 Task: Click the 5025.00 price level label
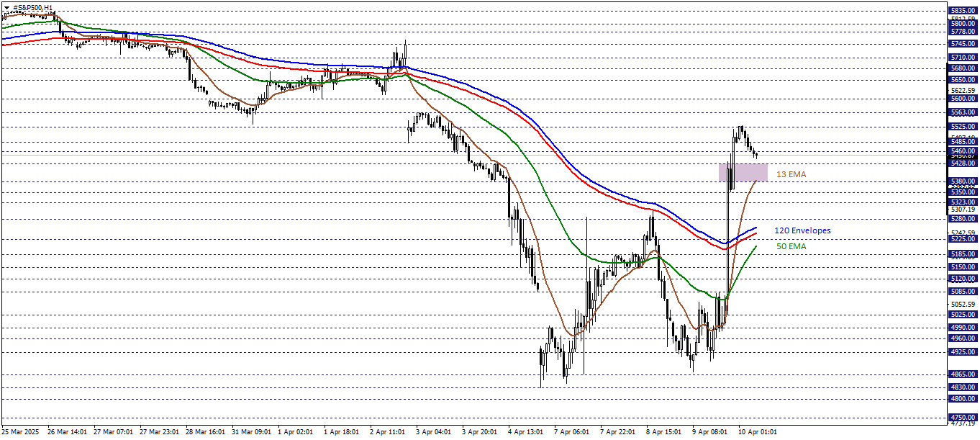(963, 315)
